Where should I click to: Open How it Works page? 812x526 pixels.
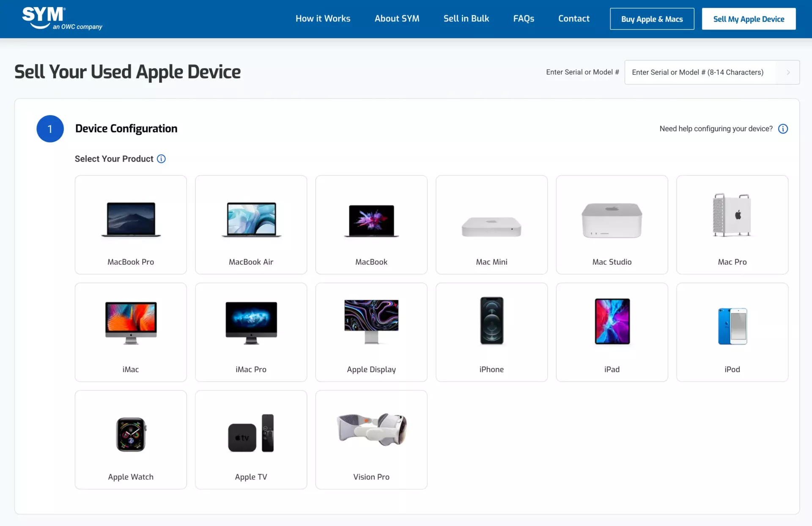tap(323, 19)
